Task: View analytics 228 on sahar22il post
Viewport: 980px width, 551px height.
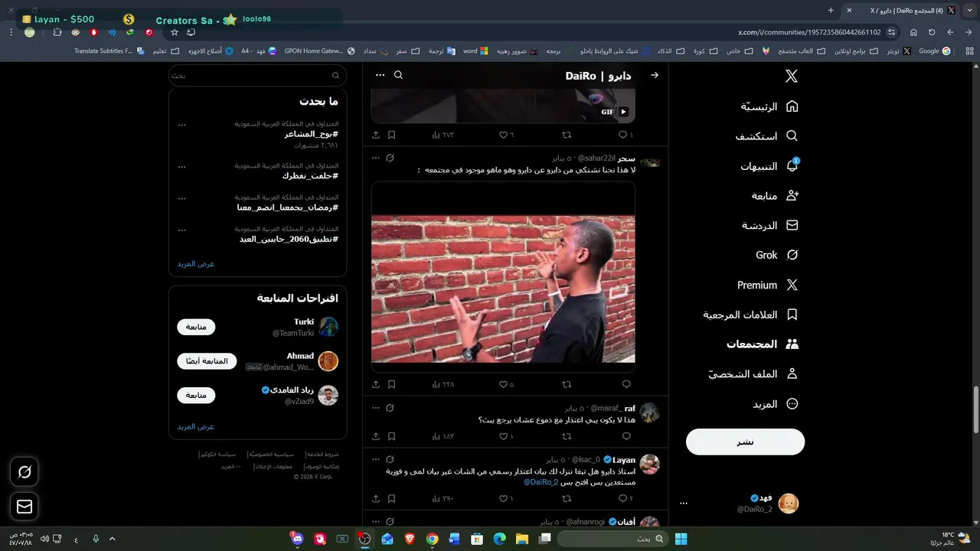Action: click(x=443, y=384)
